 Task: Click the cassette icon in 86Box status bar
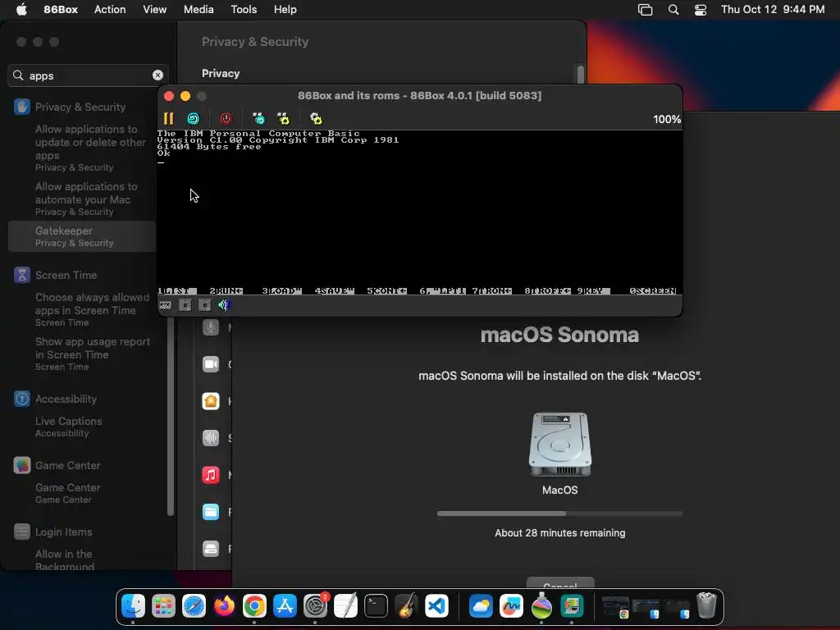click(x=166, y=305)
